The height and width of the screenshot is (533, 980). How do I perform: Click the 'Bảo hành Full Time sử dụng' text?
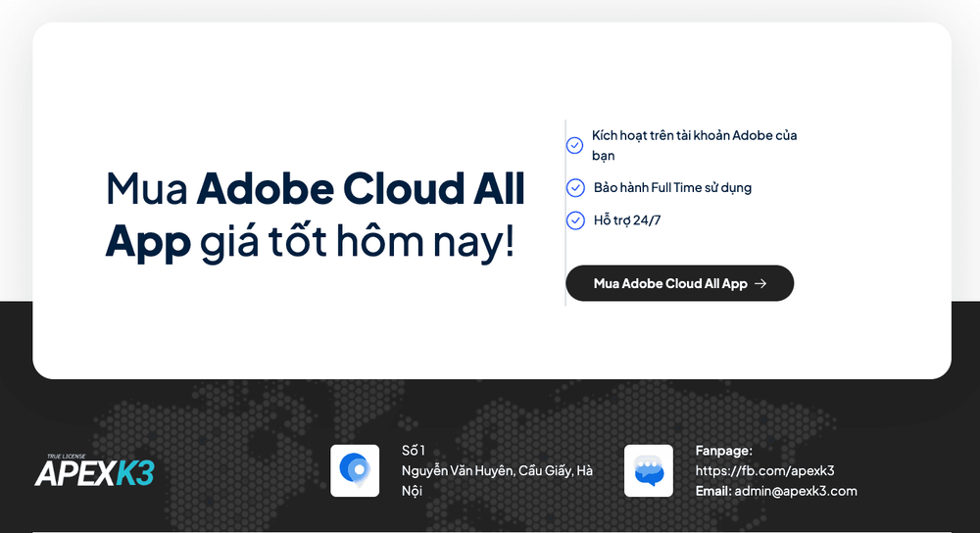coord(672,187)
